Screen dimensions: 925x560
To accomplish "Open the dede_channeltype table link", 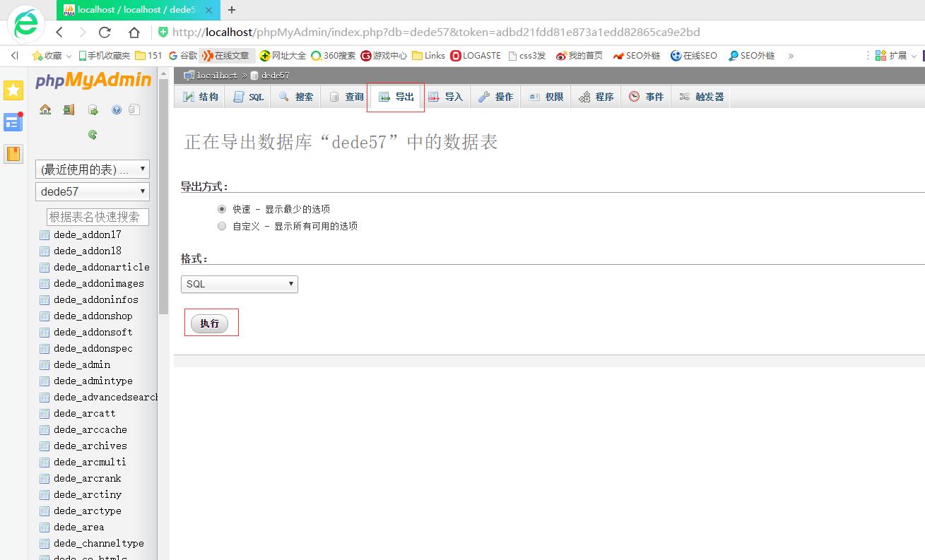I will coord(99,543).
